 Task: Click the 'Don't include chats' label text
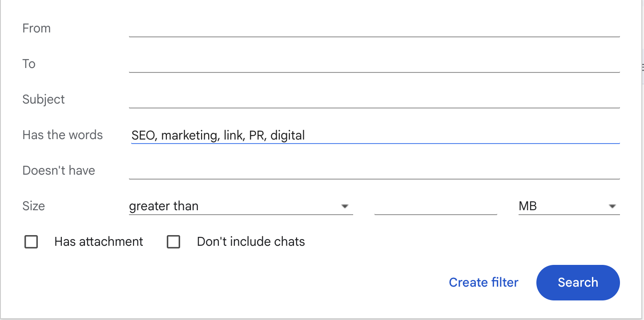[251, 242]
